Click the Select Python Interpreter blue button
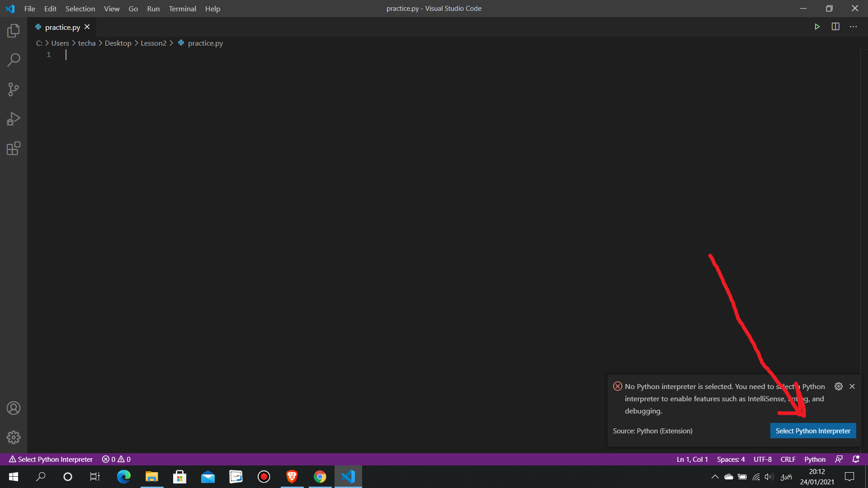Screen dimensions: 868x488 (x=812, y=431)
